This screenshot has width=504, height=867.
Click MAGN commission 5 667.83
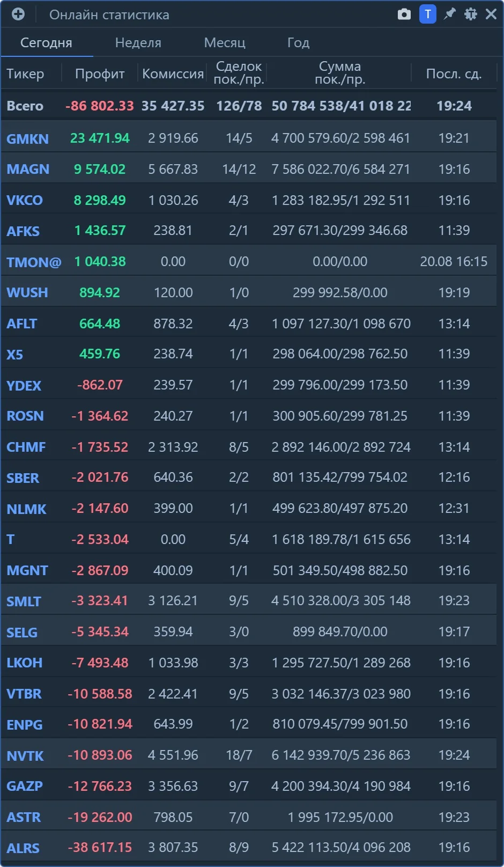point(173,169)
